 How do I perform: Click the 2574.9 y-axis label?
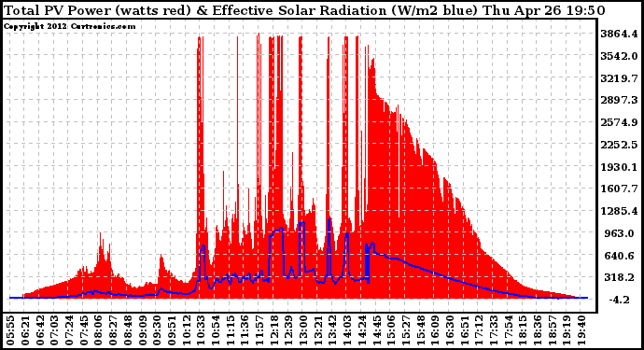tap(620, 122)
